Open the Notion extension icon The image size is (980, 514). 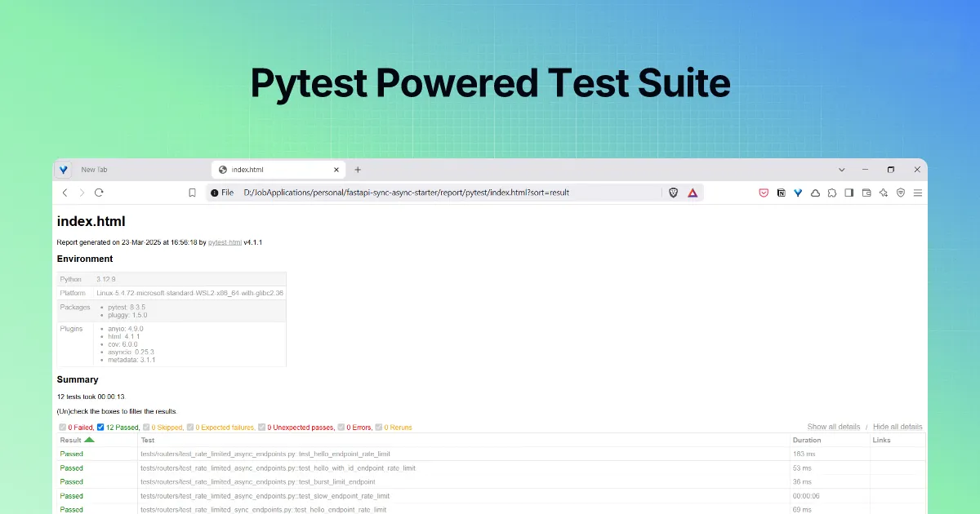point(782,193)
